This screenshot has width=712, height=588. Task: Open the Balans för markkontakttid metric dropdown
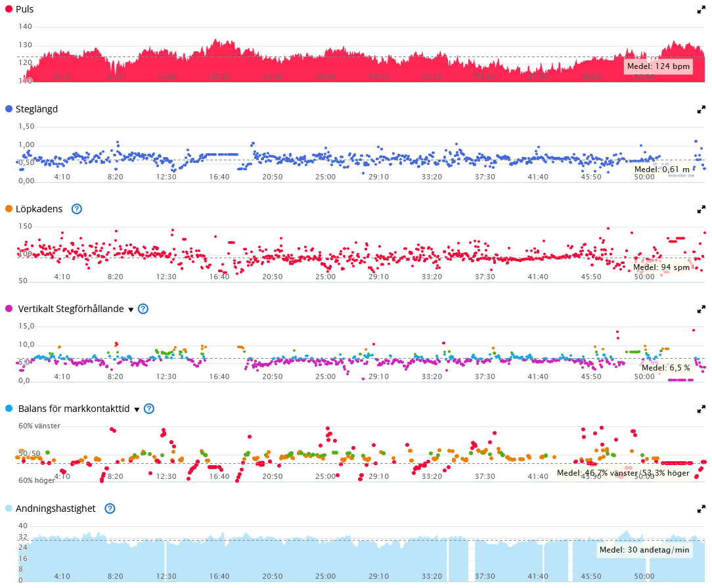coord(137,409)
